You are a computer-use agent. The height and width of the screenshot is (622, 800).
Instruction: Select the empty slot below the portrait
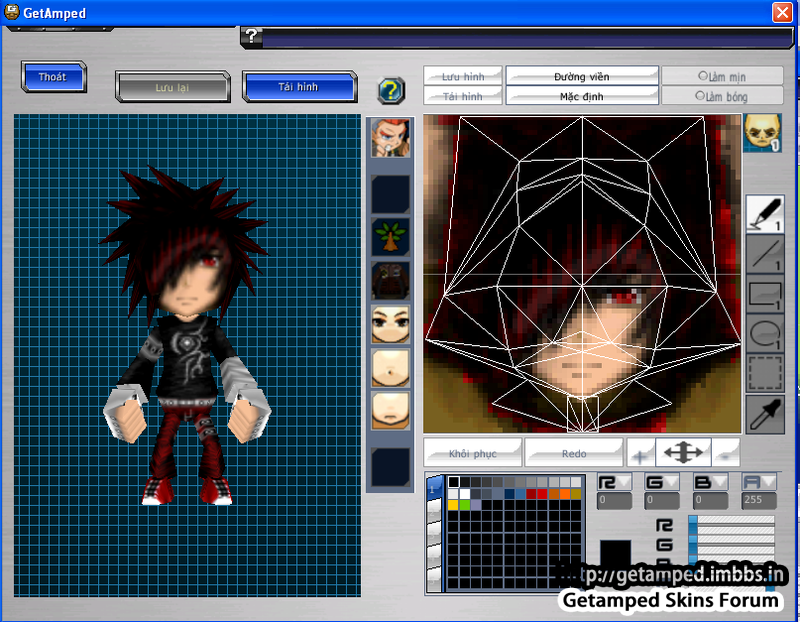[390, 194]
